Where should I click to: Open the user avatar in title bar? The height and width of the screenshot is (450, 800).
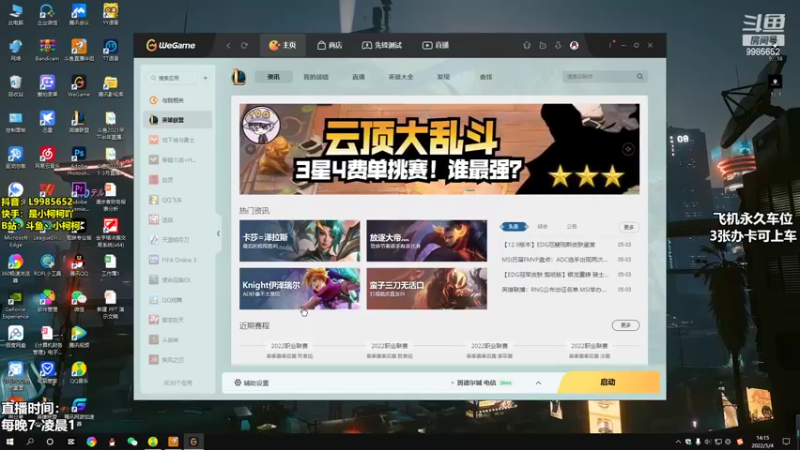click(x=574, y=45)
